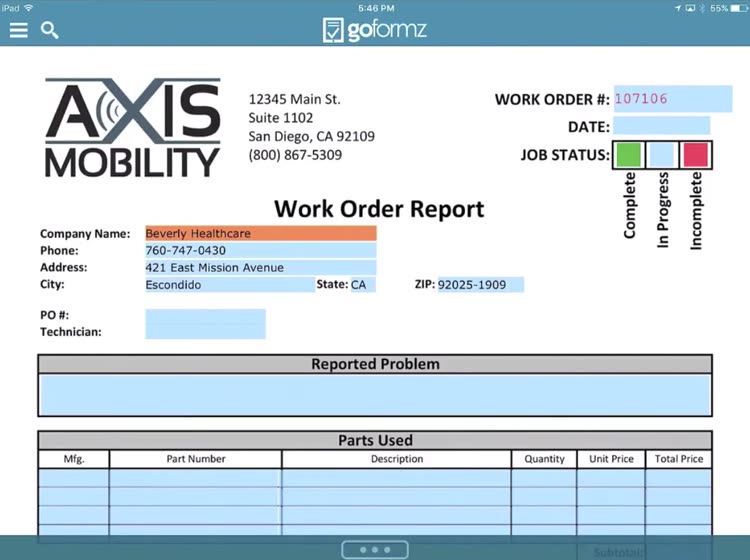Tap the phone number (800) 867-5309
Screen dimensions: 750x560
[x=295, y=155]
